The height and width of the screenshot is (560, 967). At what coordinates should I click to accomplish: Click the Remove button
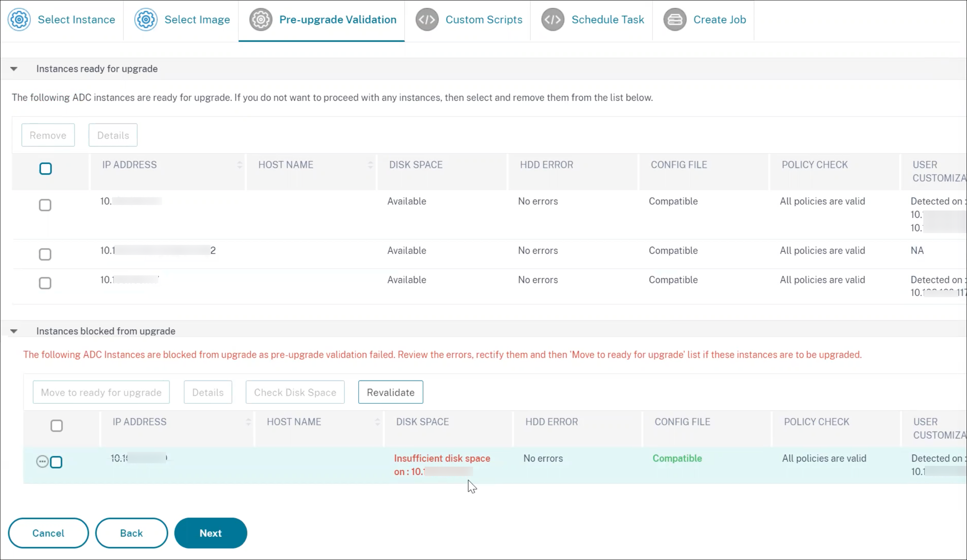point(48,135)
